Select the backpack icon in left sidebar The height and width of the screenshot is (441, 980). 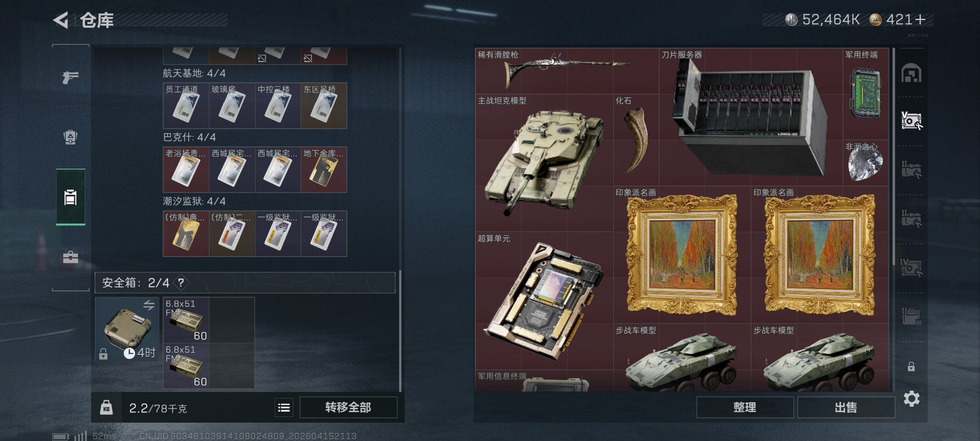[70, 137]
